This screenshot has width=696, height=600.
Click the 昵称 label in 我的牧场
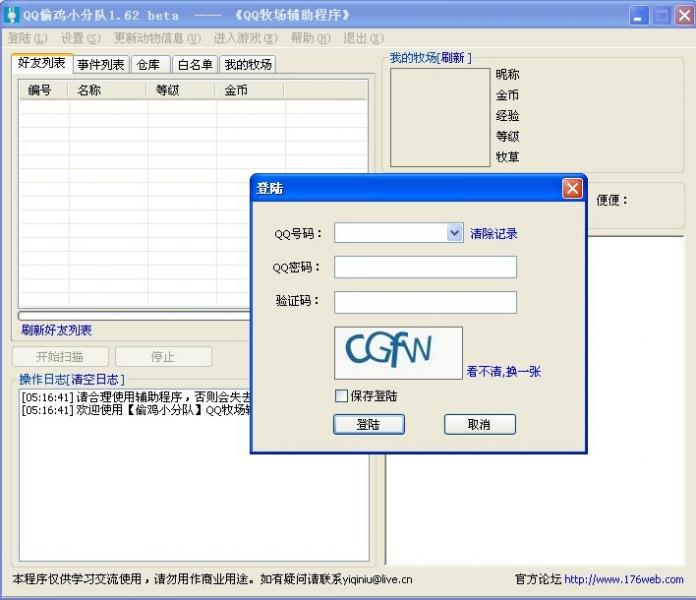click(x=507, y=74)
